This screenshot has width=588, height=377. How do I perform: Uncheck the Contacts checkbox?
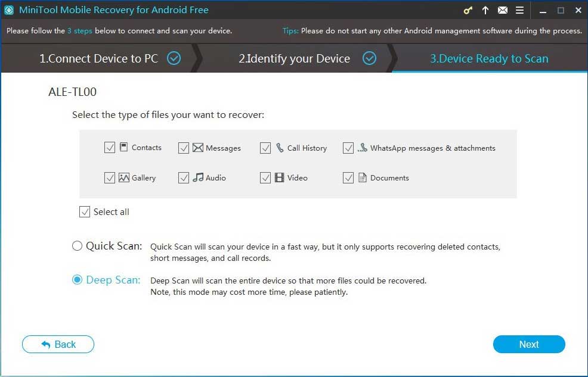(x=110, y=148)
